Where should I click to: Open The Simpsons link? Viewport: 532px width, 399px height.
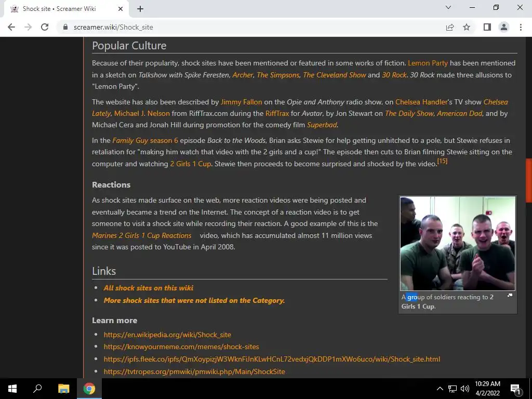[x=278, y=75]
